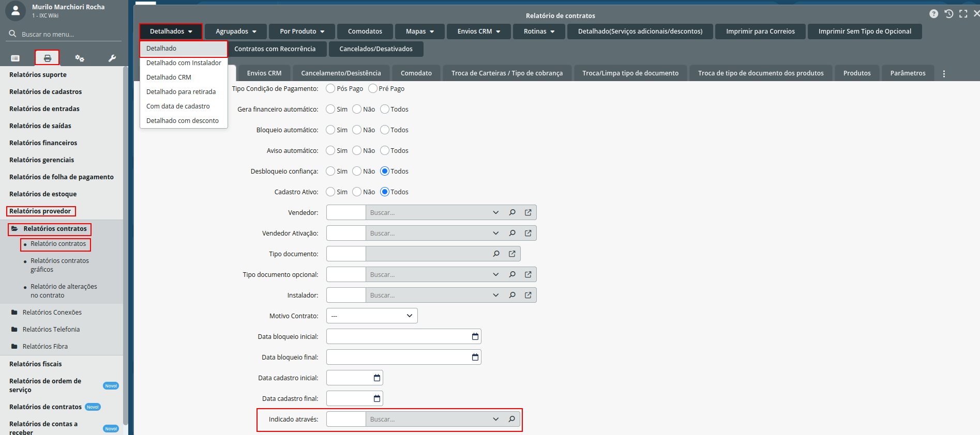Expand the Indicado através dropdown chevron
This screenshot has width=980, height=435.
point(495,419)
